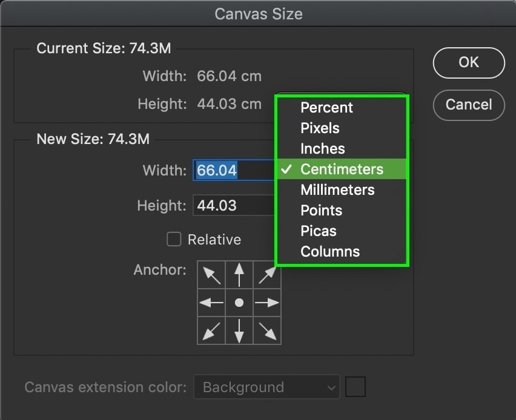Screen dimensions: 516x420
Task: Select Inches in the units list
Action: coord(342,149)
